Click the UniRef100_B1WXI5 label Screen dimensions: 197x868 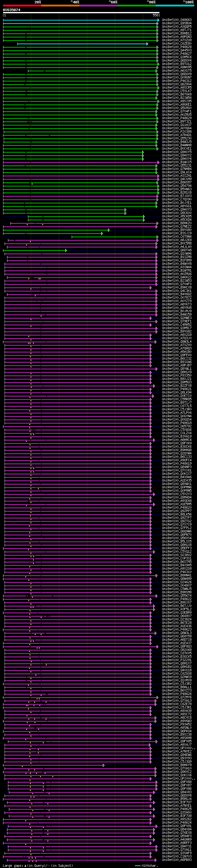177,162
